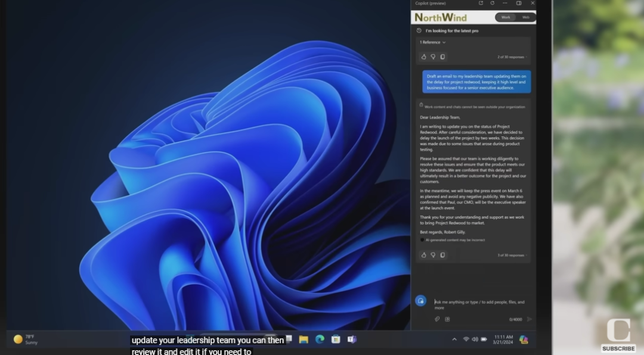Viewport: 644px width, 355px height.
Task: Open the plugins grid icon below input
Action: click(447, 319)
